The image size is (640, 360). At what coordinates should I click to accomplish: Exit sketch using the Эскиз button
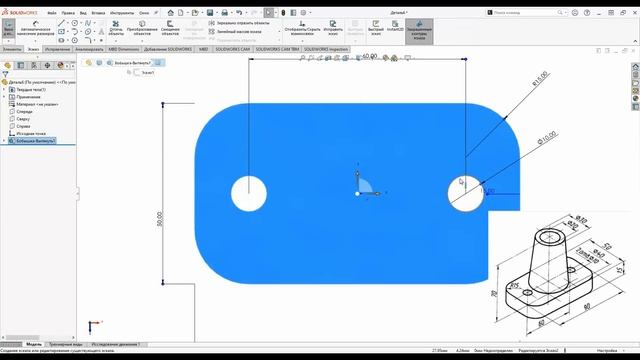[x=8, y=29]
